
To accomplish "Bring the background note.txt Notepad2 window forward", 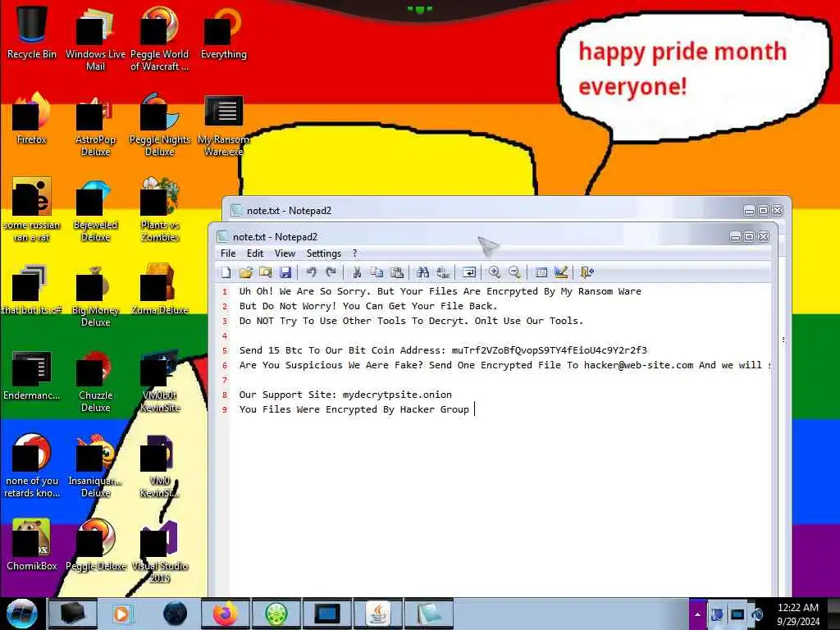I will pos(482,211).
